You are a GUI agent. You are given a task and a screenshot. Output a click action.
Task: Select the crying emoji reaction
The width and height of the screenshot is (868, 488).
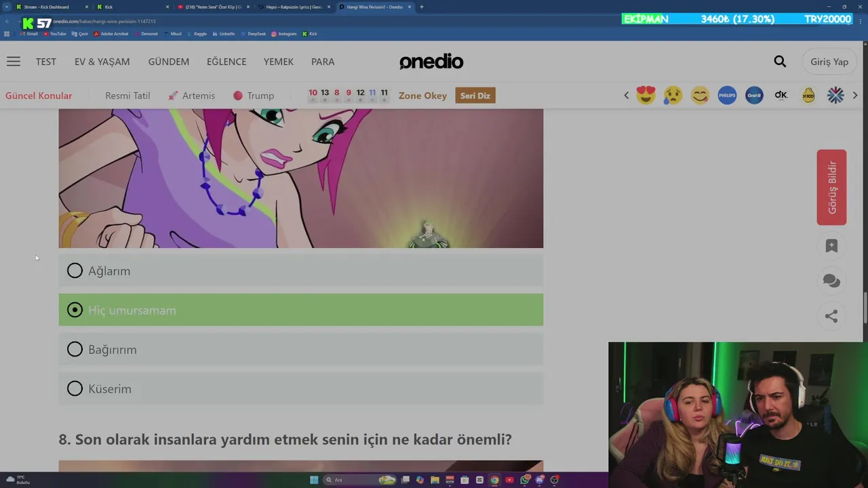[x=673, y=96]
